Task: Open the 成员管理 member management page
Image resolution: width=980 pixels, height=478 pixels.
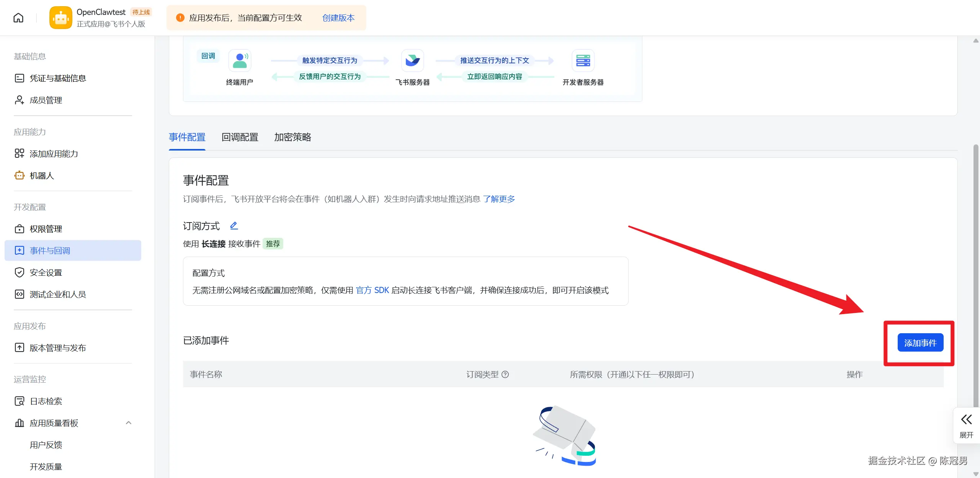Action: [45, 100]
